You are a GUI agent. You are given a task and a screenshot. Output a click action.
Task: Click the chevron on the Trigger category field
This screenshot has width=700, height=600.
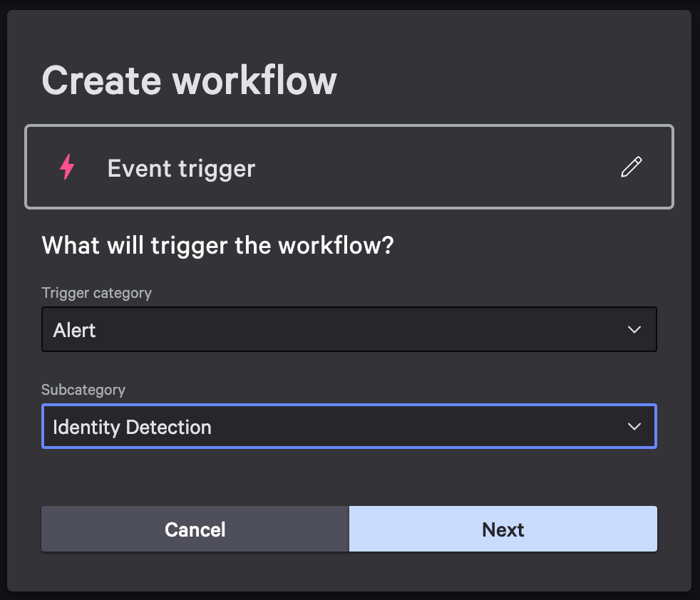point(634,329)
